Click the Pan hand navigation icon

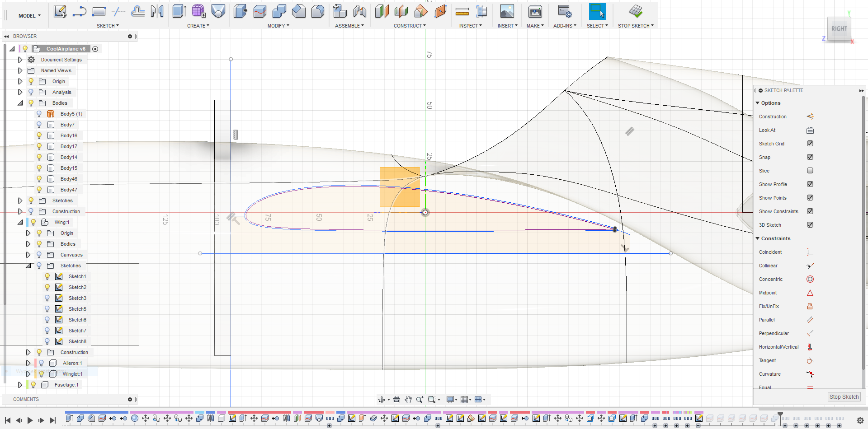[408, 400]
